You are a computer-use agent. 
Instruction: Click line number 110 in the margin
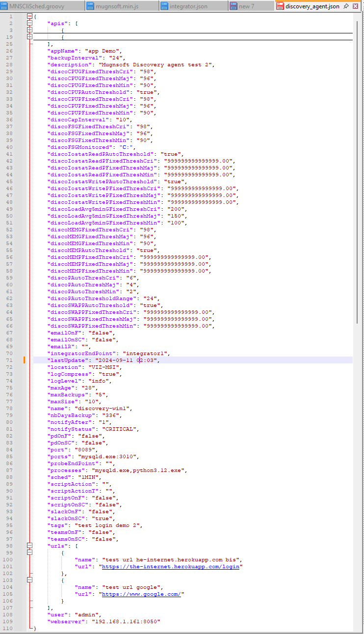(7, 628)
